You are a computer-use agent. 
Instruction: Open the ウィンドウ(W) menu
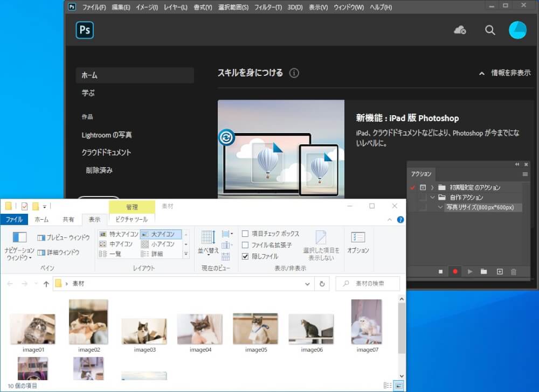(349, 7)
